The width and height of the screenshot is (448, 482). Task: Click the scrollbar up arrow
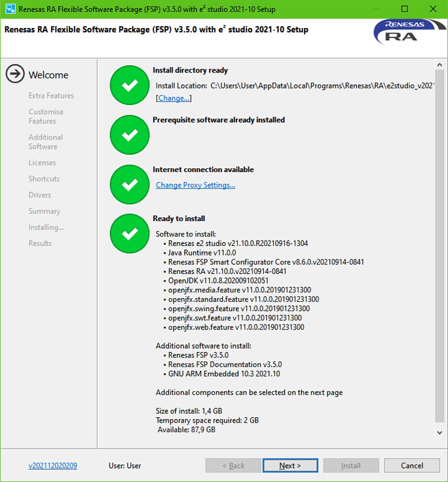click(x=439, y=64)
